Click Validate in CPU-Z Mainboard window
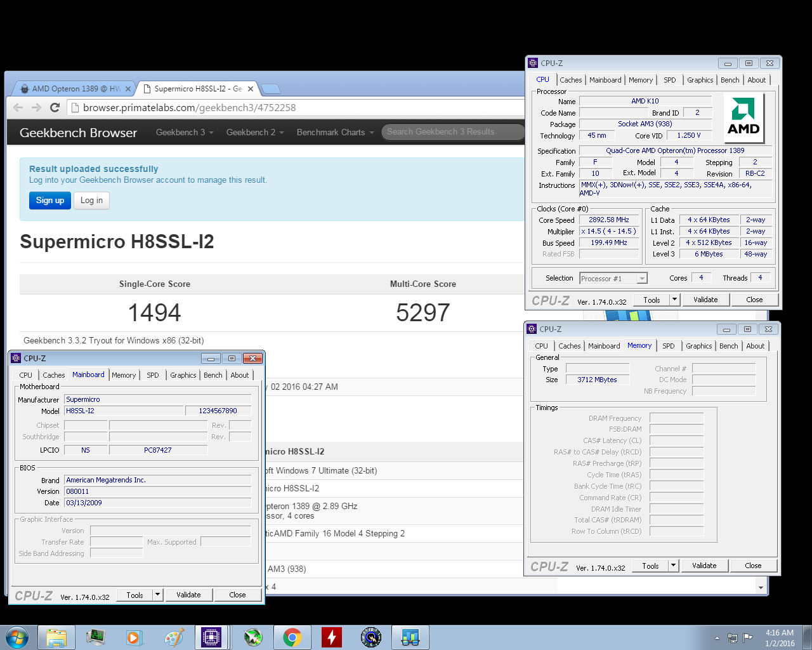This screenshot has width=812, height=650. [188, 595]
